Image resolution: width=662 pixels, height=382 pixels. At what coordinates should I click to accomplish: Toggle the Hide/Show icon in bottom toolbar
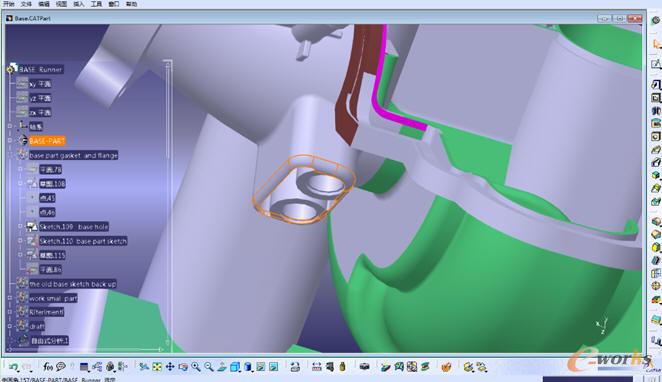pyautogui.click(x=261, y=367)
